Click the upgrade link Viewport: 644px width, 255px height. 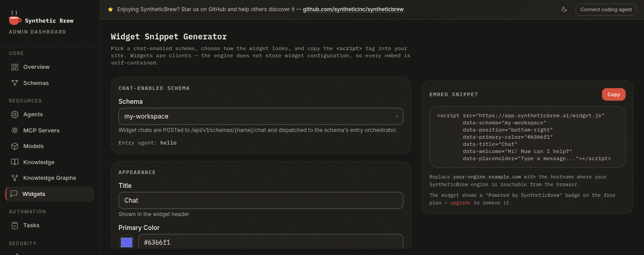coord(460,203)
